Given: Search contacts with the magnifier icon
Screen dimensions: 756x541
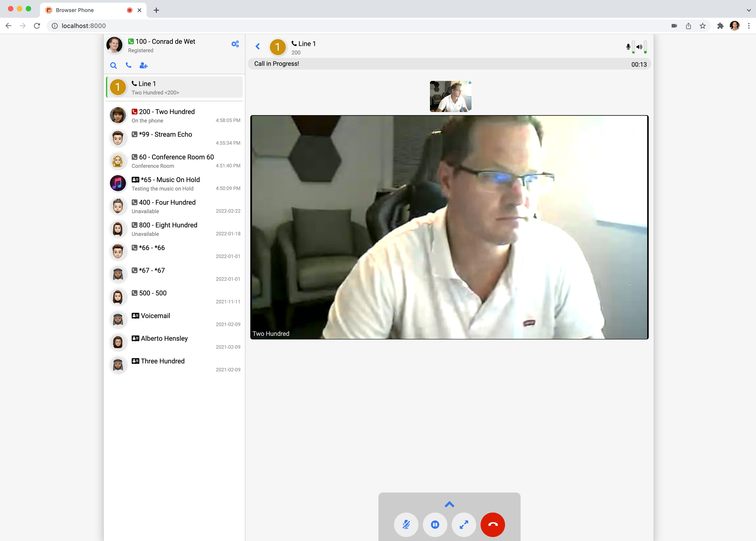Looking at the screenshot, I should point(114,65).
